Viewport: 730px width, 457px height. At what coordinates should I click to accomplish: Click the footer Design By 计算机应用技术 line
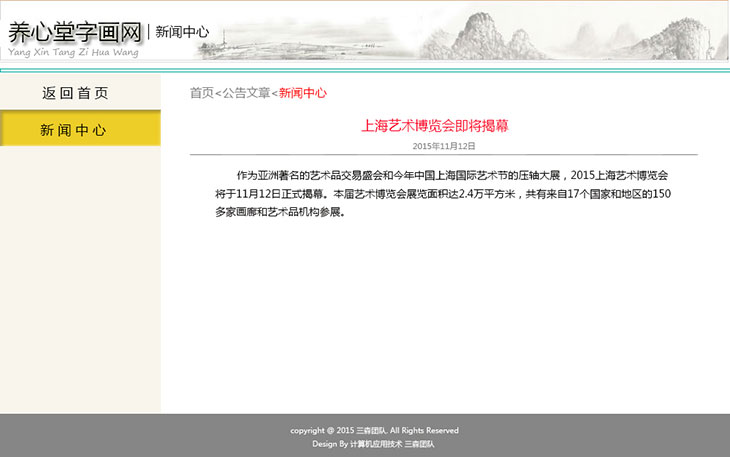[x=373, y=443]
